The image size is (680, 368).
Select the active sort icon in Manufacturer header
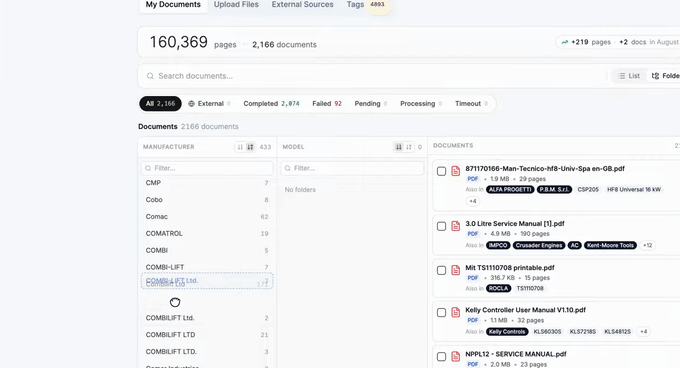[250, 147]
